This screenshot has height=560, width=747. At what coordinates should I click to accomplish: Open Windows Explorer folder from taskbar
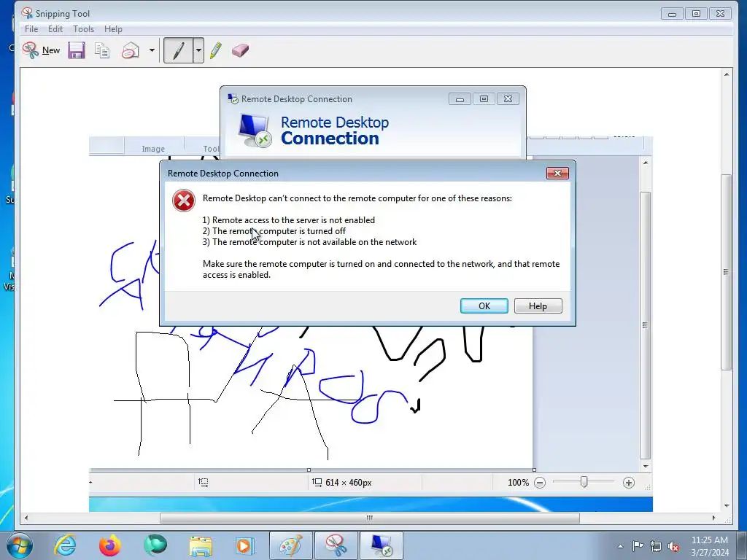201,545
